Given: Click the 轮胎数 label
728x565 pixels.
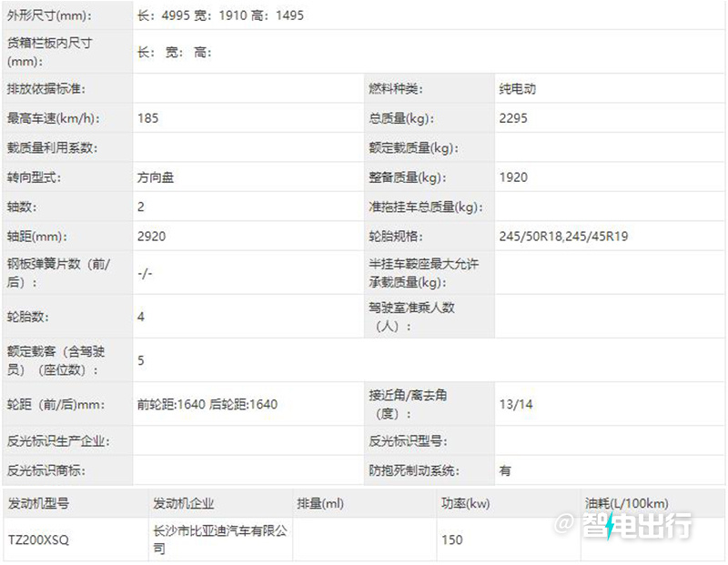Looking at the screenshot, I should pos(27,317).
